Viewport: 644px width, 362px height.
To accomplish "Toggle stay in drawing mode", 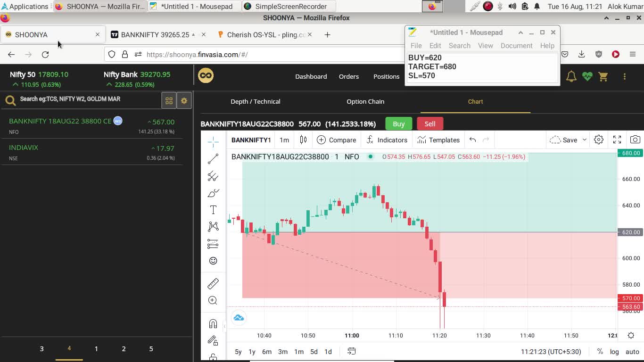I will (213, 340).
